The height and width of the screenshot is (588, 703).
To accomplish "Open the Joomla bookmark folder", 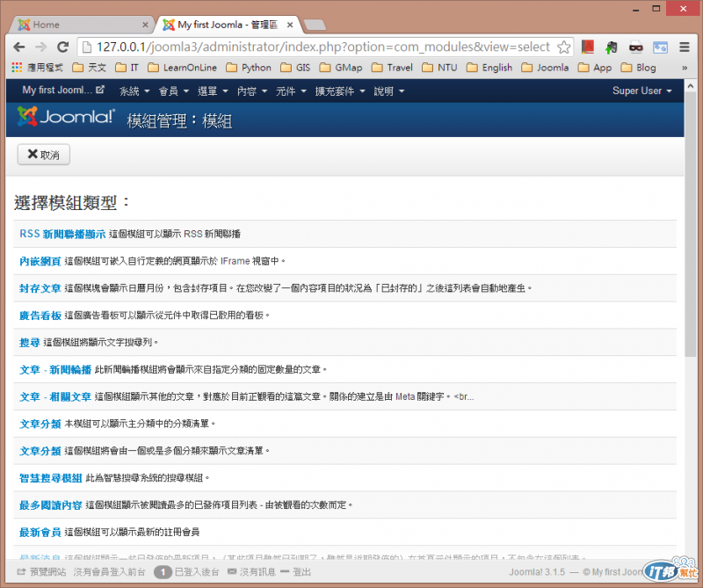I will [545, 68].
